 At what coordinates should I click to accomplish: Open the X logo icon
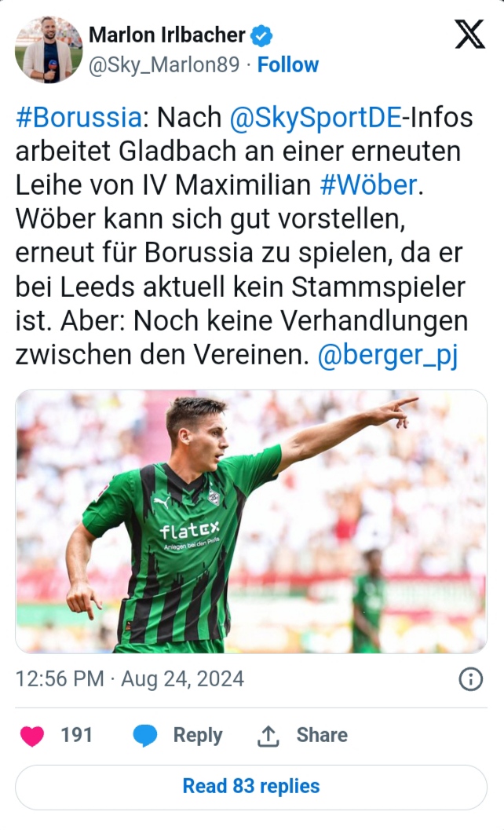469,35
